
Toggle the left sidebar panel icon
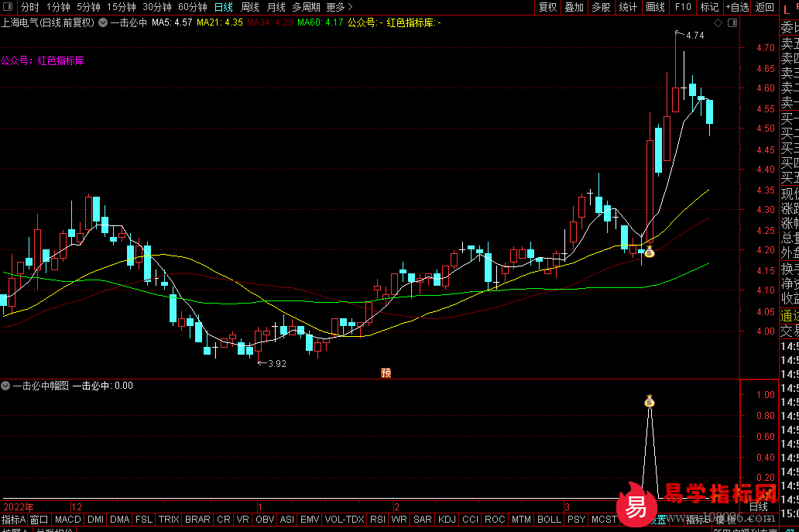[8, 7]
